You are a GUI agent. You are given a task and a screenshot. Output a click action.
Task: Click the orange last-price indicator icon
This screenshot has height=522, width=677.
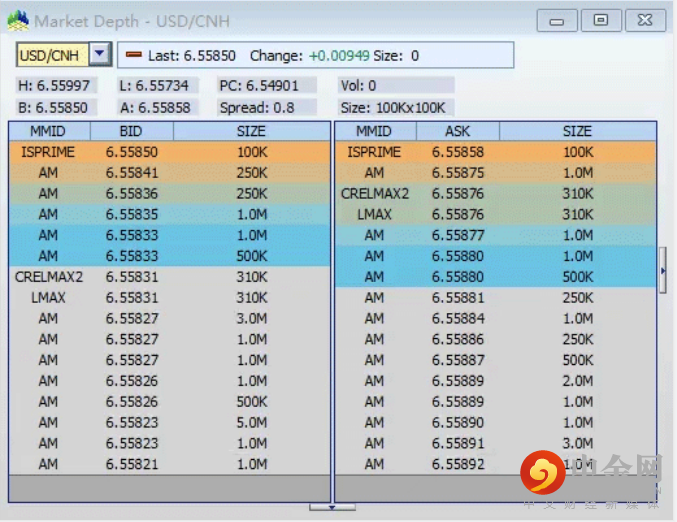[x=133, y=56]
